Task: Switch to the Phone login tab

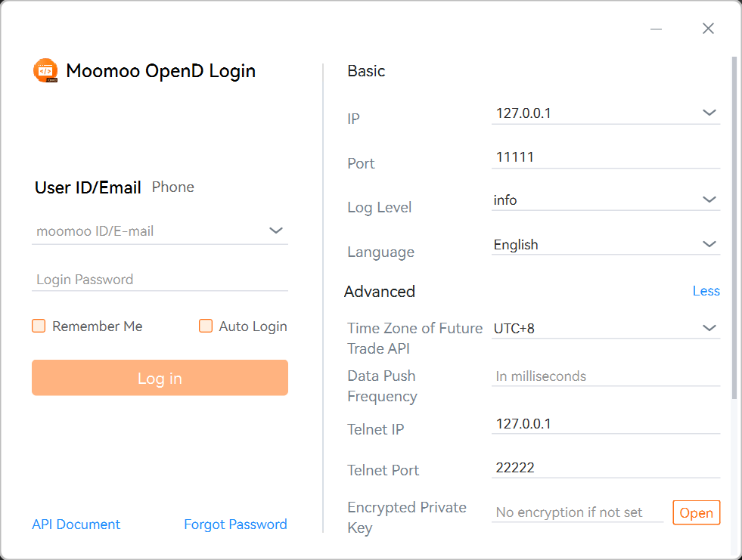Action: point(172,187)
